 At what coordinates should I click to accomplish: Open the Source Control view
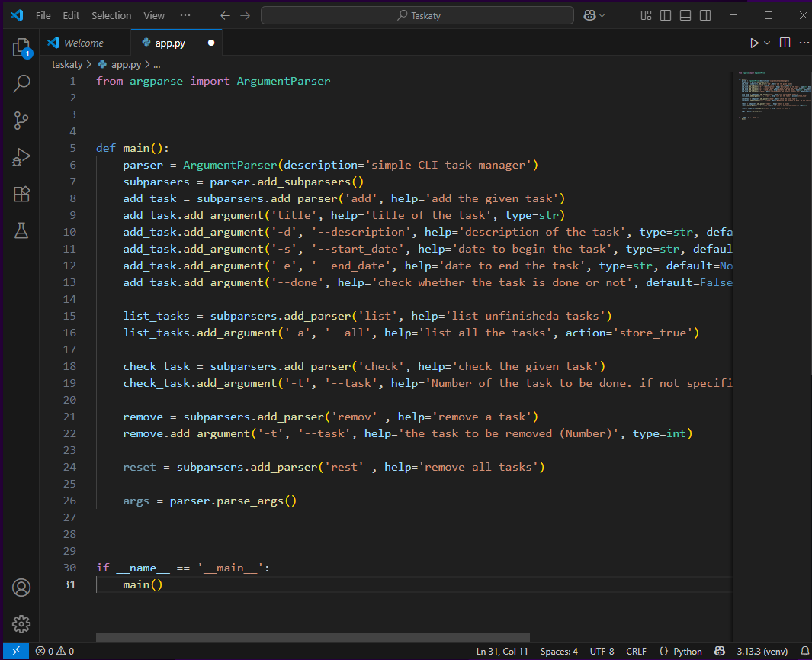coord(21,120)
